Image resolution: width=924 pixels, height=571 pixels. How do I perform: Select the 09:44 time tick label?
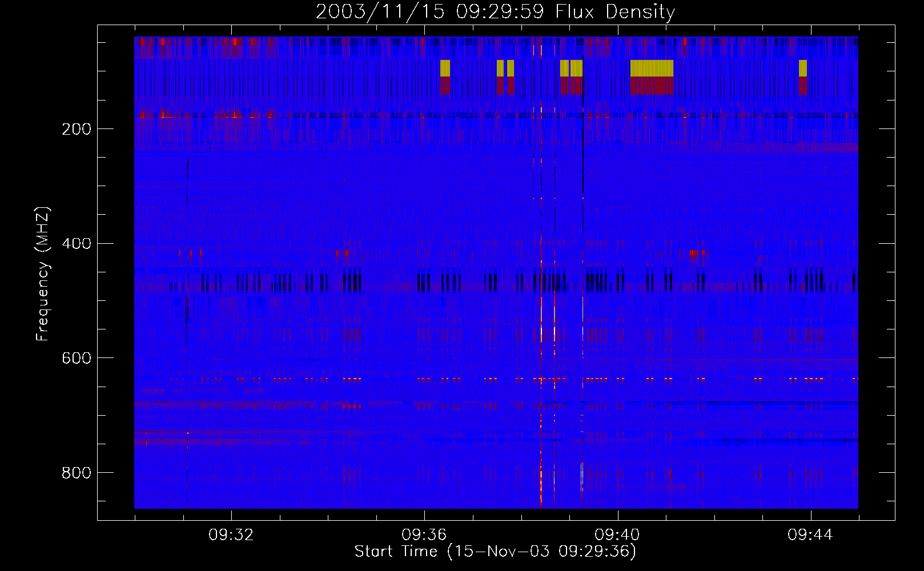click(810, 535)
